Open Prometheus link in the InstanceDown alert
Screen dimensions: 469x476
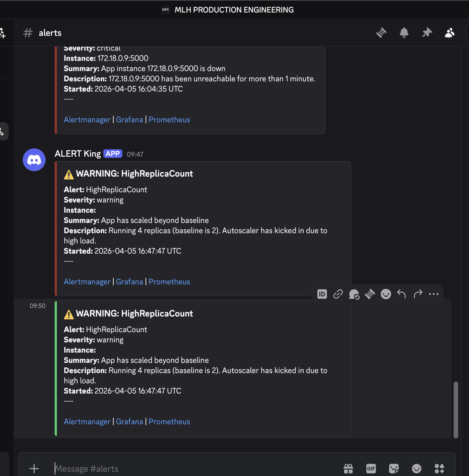tap(169, 120)
